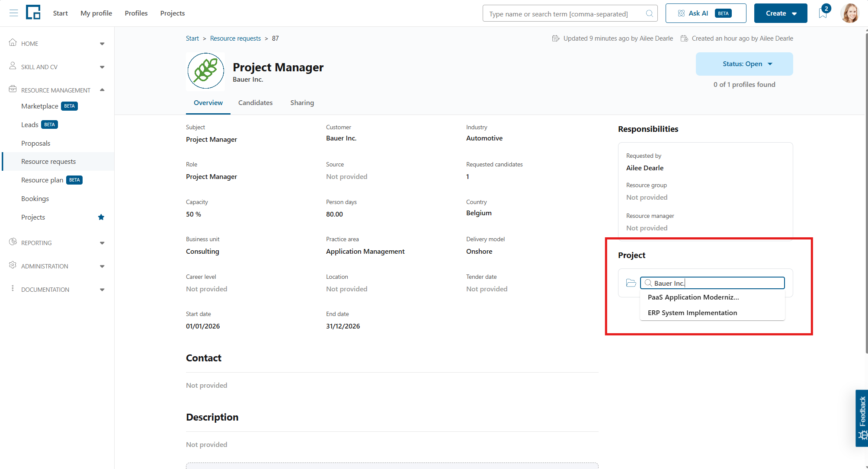Switch to the Sharing tab

[x=302, y=103]
